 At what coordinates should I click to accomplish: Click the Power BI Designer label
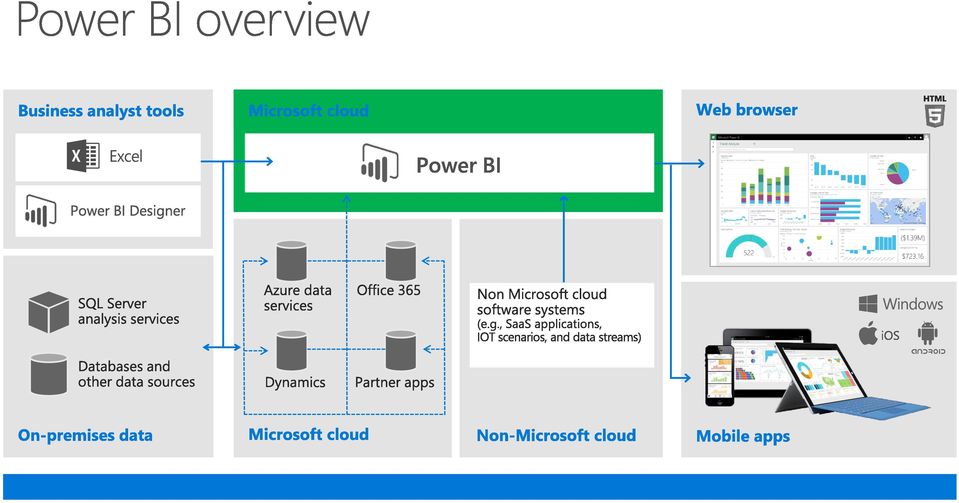[127, 211]
